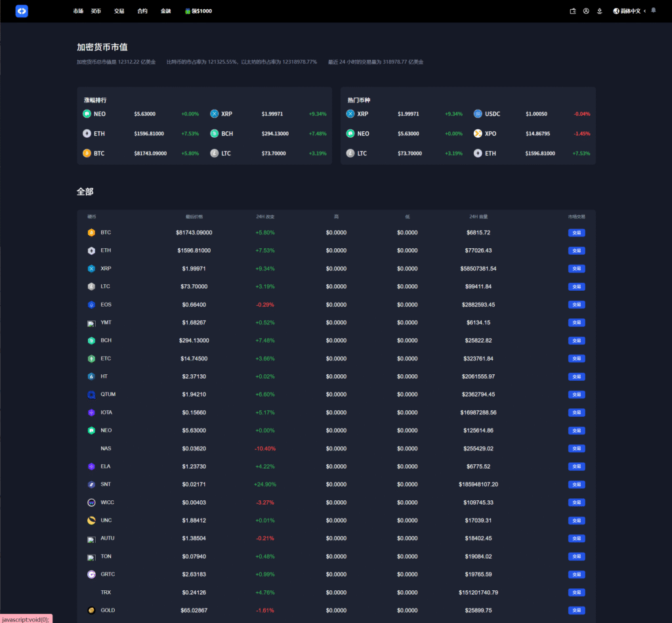
Task: Open the 合约 menu item
Action: tap(142, 11)
